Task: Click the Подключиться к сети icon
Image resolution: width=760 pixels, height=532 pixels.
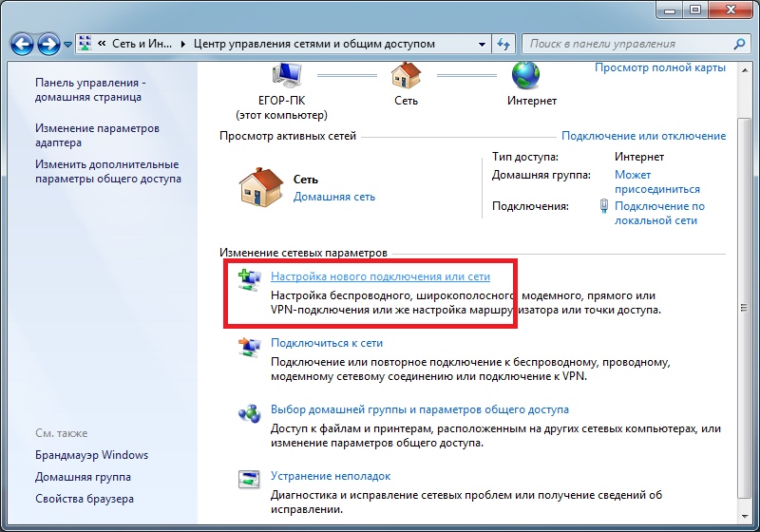Action: coord(248,348)
